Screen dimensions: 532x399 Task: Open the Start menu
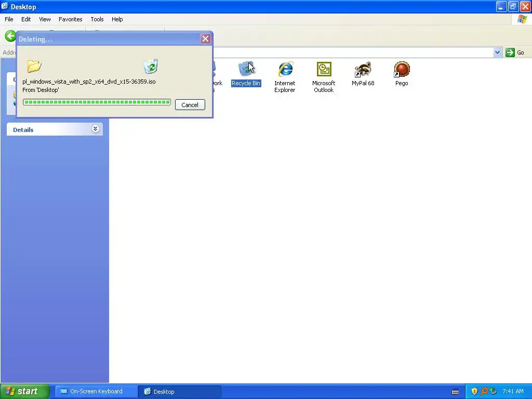[25, 391]
